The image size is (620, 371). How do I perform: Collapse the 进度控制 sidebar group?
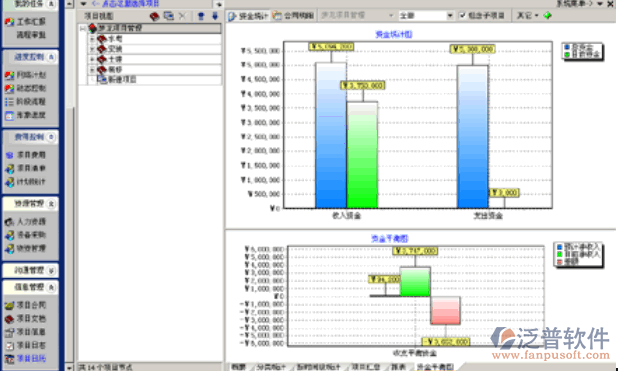pos(51,57)
